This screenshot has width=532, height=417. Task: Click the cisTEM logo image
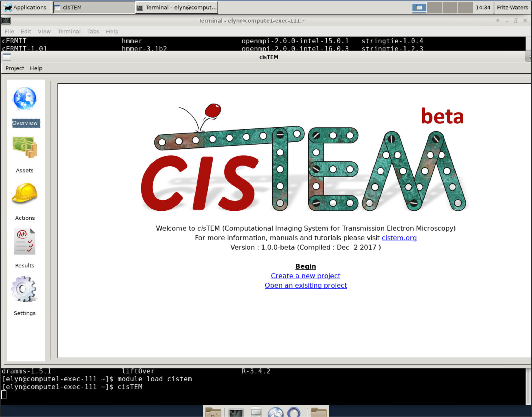[304, 157]
